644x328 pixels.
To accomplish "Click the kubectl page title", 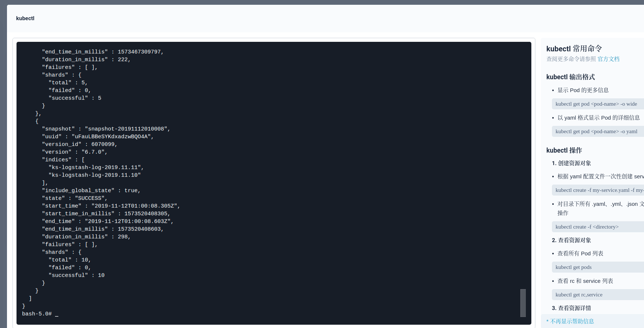I will click(x=25, y=18).
